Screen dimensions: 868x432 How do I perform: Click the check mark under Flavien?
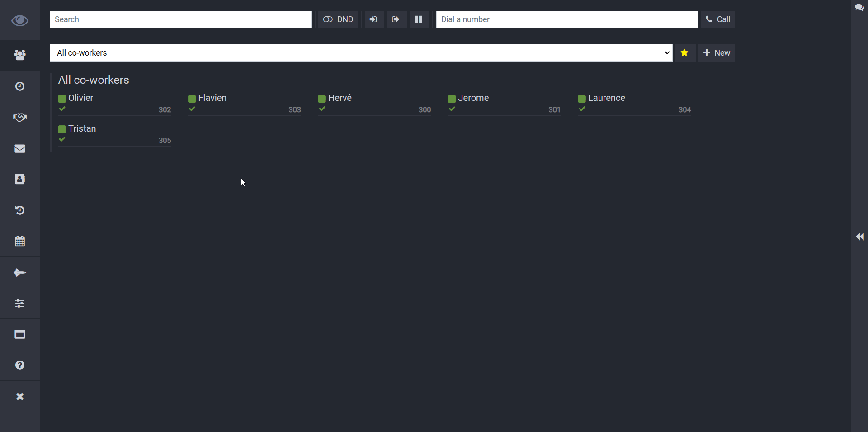click(192, 109)
